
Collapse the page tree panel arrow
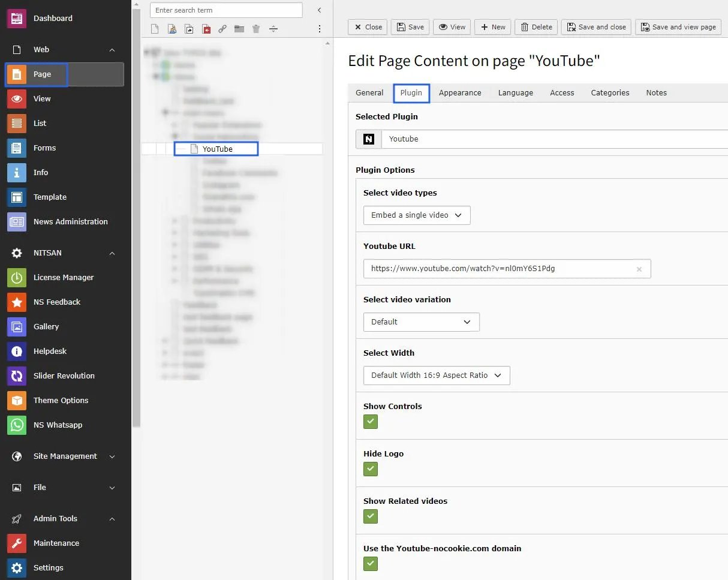[x=320, y=10]
